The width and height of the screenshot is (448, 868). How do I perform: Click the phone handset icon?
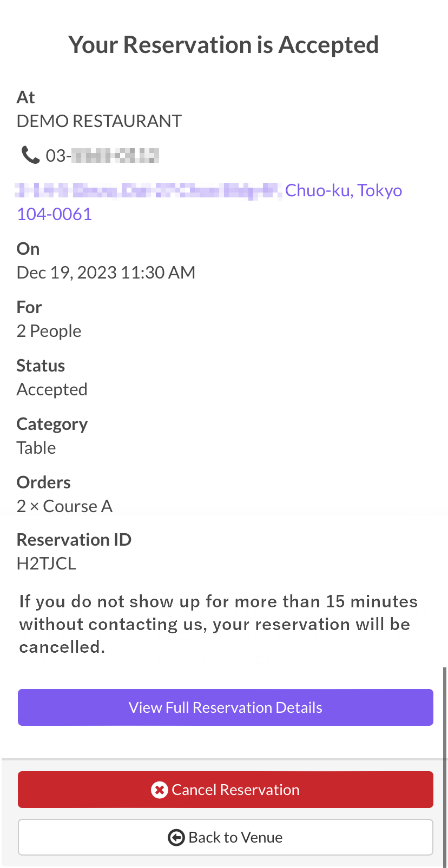coord(30,155)
